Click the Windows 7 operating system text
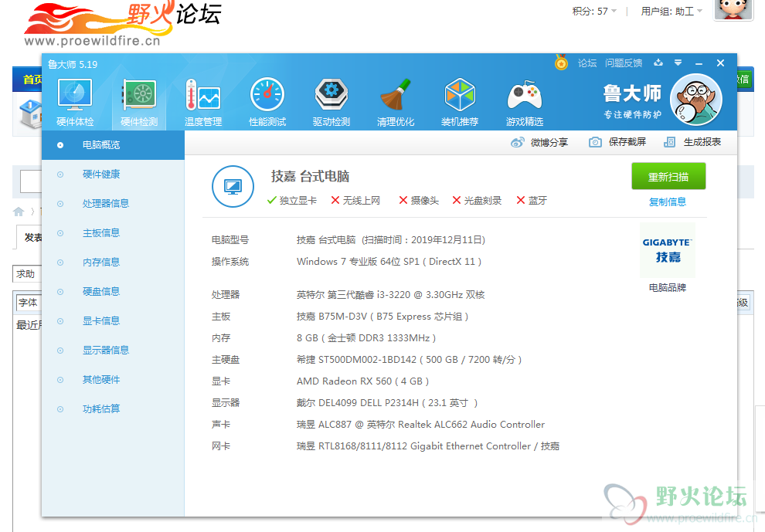Image resolution: width=765 pixels, height=532 pixels. [x=389, y=262]
